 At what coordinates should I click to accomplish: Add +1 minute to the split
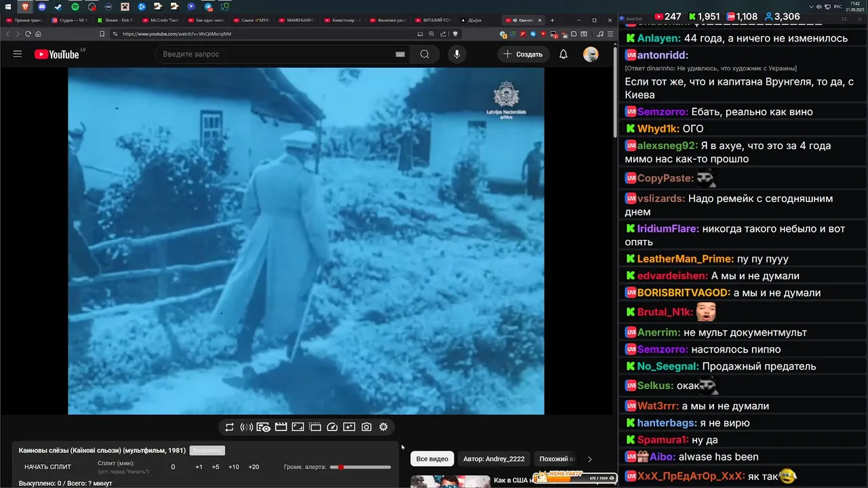[x=199, y=467]
